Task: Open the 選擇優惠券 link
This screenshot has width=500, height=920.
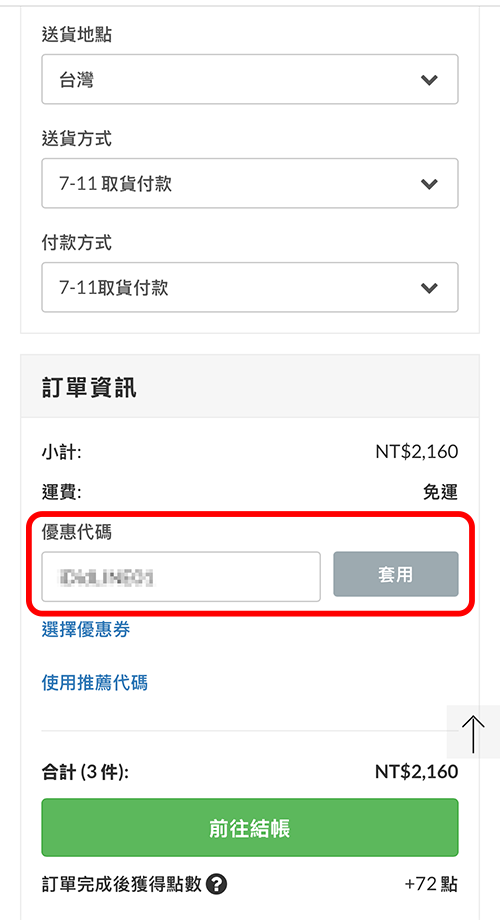Action: (x=86, y=630)
